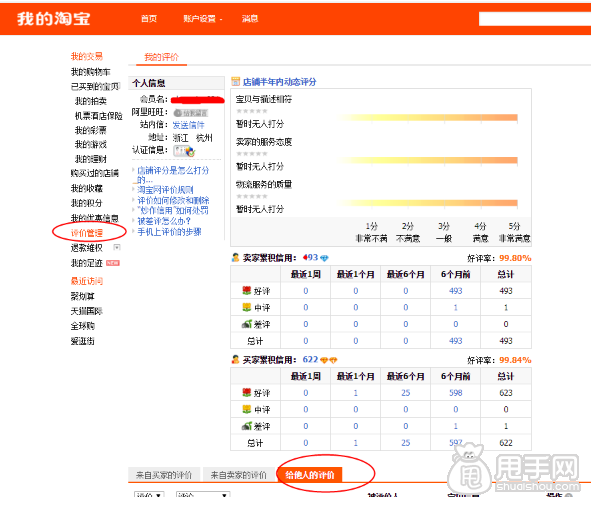The width and height of the screenshot is (594, 506).
Task: Go to 首页 in top navigation
Action: pyautogui.click(x=149, y=19)
